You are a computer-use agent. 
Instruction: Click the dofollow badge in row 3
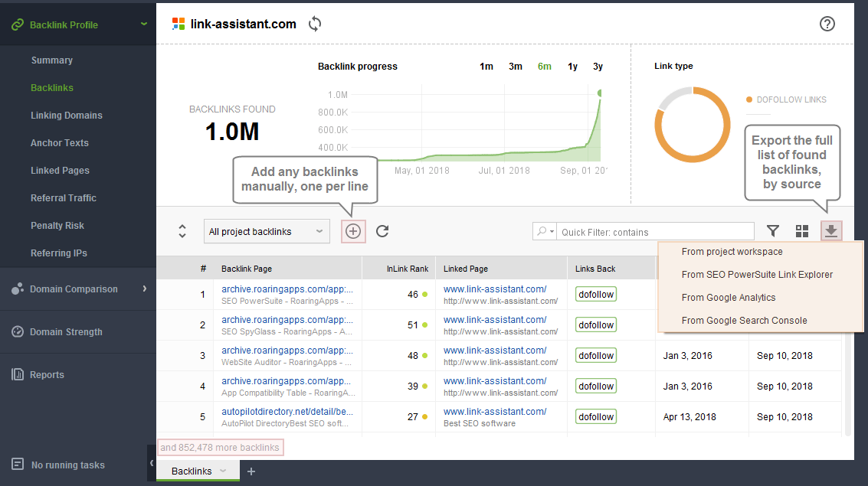coord(595,356)
